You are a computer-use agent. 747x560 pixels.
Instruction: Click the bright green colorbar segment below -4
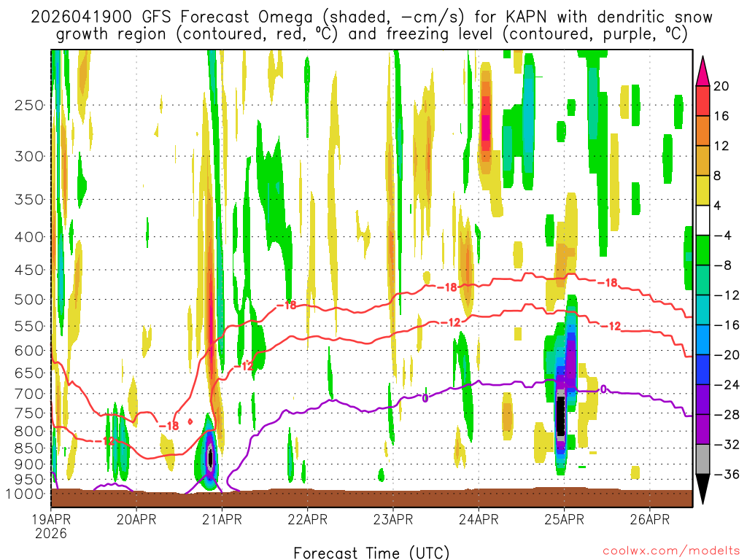(x=703, y=251)
